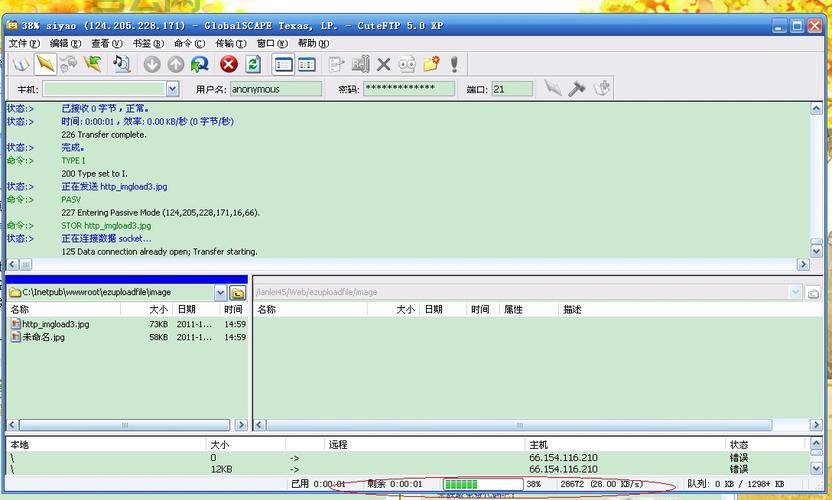Click the 端口 port field showing 21
The width and height of the screenshot is (832, 500).
[511, 89]
